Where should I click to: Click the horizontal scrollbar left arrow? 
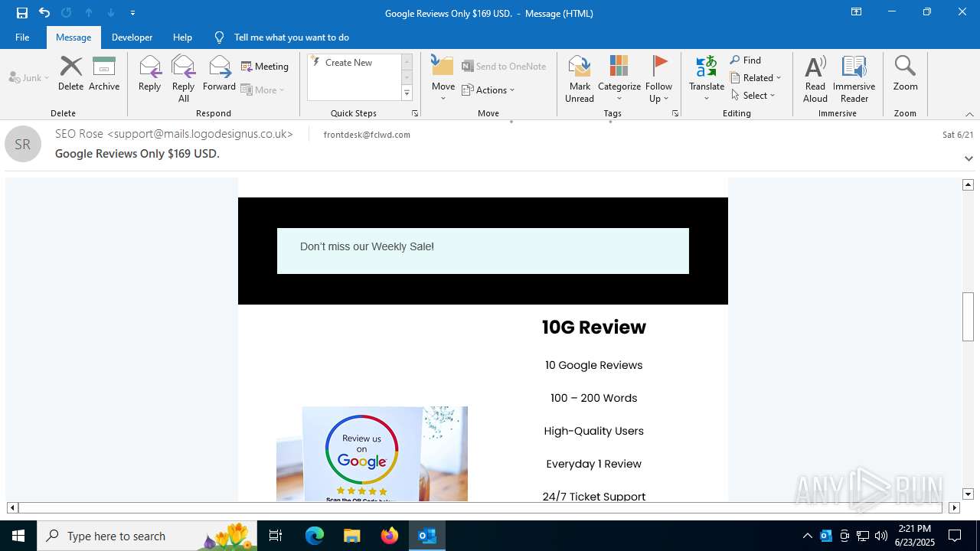tap(12, 507)
